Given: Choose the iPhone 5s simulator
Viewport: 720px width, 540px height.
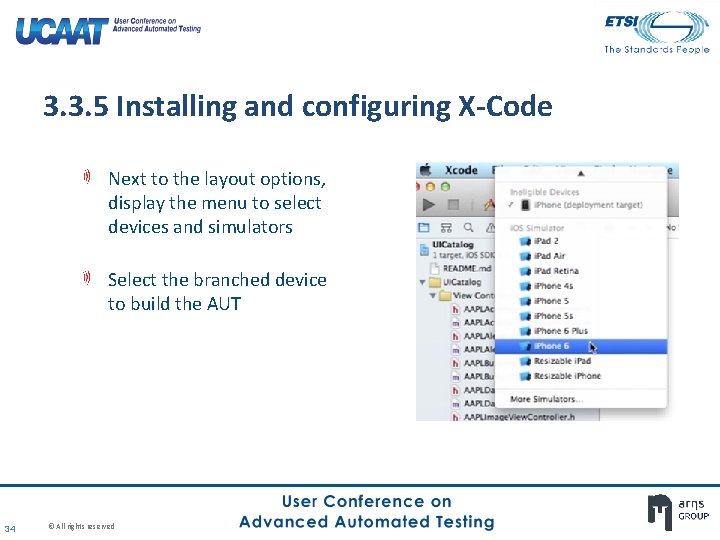Looking at the screenshot, I should pos(581,316).
